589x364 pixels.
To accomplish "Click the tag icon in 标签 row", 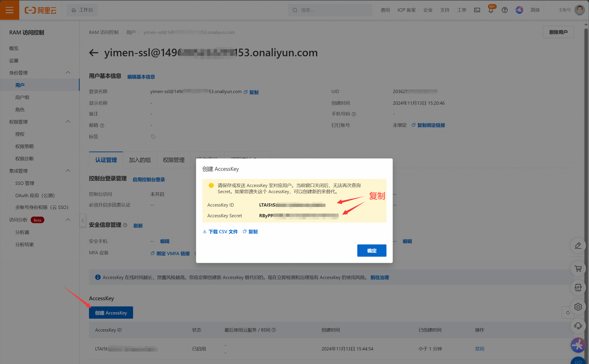I will tap(153, 137).
